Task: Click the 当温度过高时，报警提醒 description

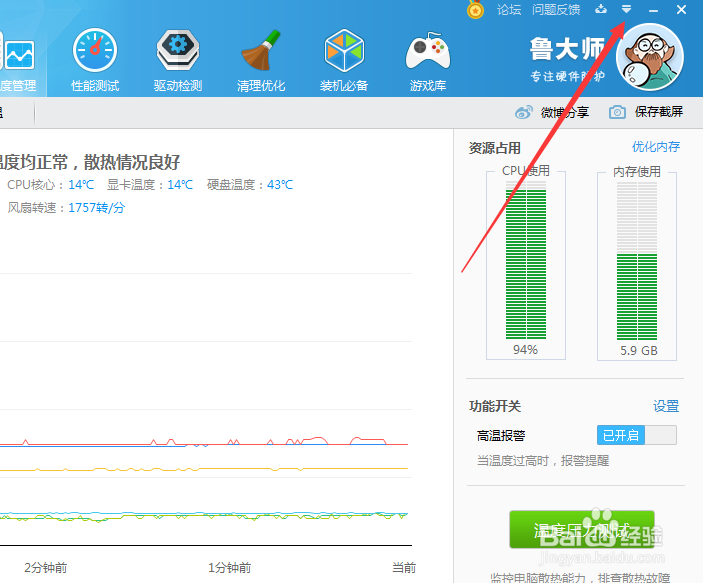Action: click(543, 461)
